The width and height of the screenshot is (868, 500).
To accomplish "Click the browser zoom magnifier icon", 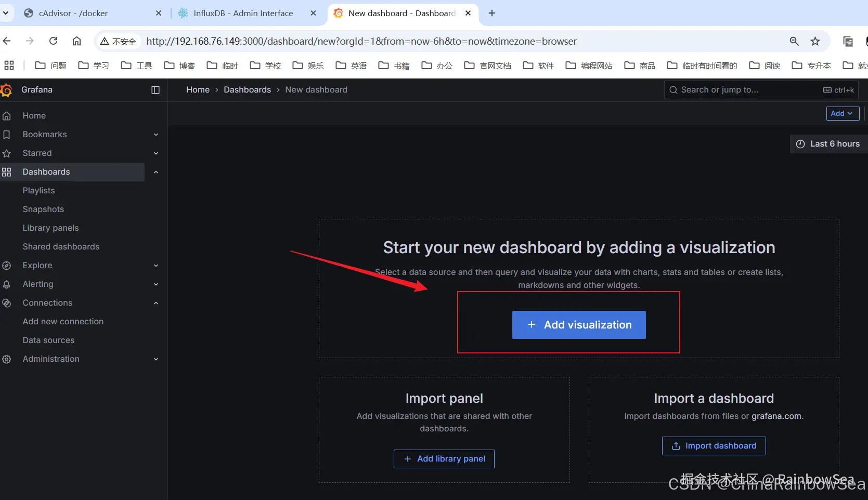I will 794,41.
